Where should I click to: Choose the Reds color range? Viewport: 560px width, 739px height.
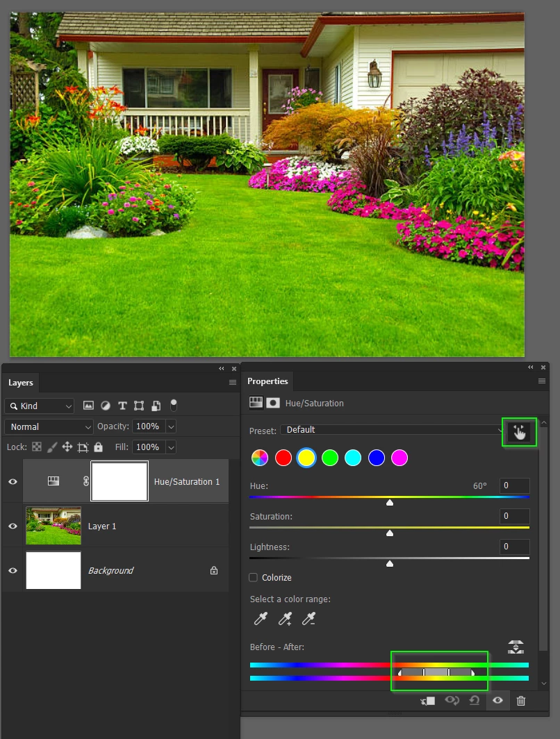pos(283,458)
